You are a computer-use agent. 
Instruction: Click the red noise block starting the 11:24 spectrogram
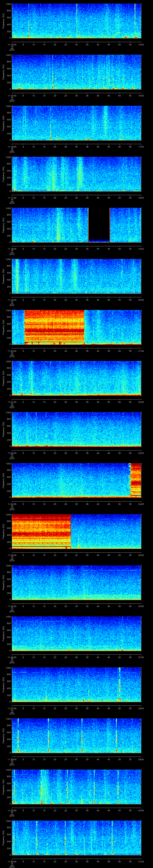coord(41,531)
